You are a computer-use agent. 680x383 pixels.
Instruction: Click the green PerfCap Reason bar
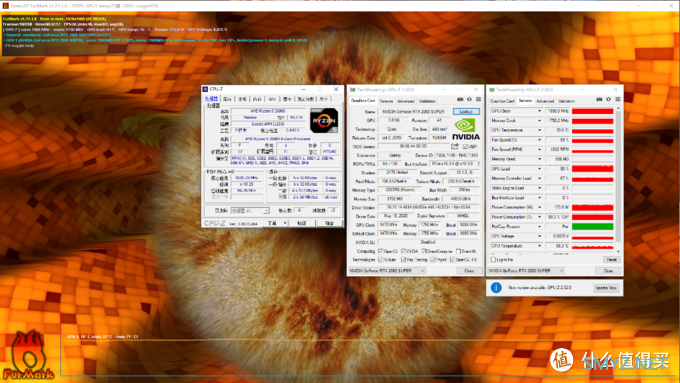pyautogui.click(x=592, y=226)
